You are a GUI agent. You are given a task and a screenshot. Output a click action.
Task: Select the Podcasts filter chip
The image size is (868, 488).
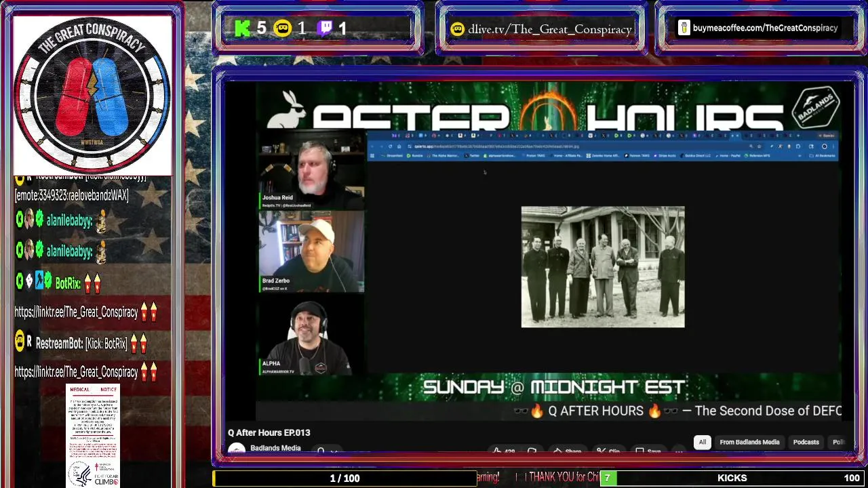(806, 442)
